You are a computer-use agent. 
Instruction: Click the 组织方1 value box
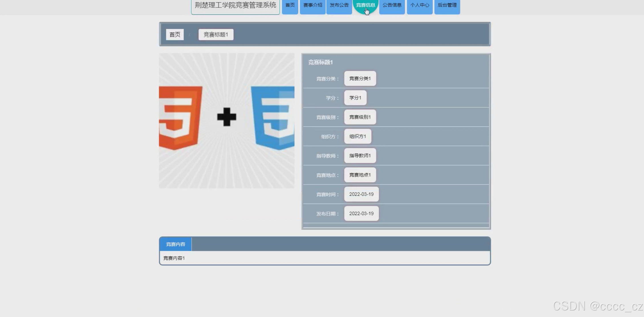(357, 136)
